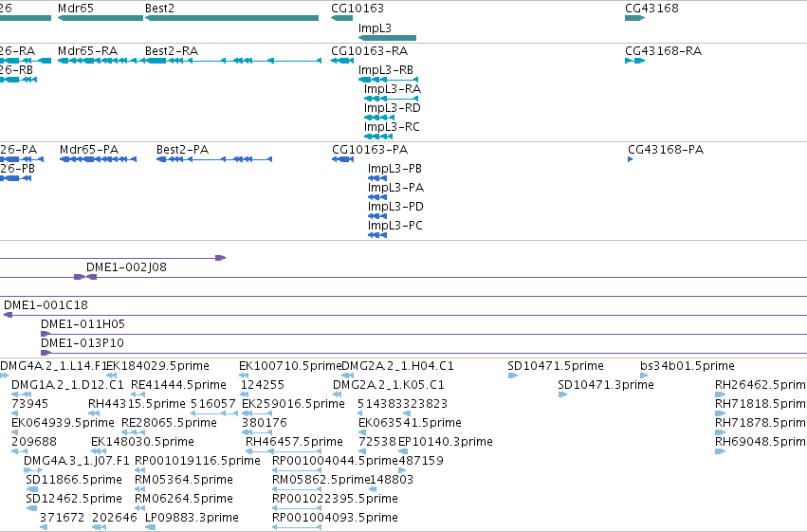Viewport: 807px width, 532px height.
Task: Select BAC clone DME1-013P10
Action: pyautogui.click(x=83, y=343)
